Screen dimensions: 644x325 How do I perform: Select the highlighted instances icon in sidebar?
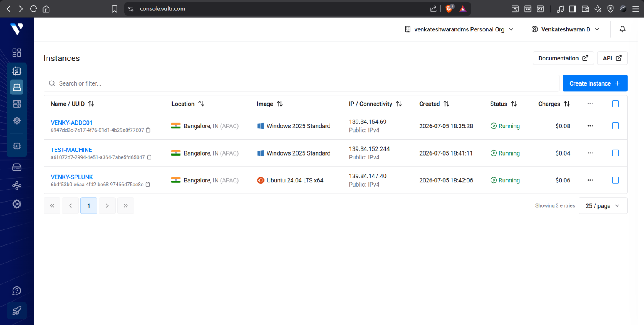click(x=17, y=87)
